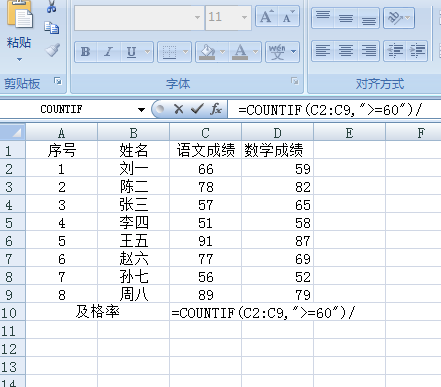Select row 1 header
The height and width of the screenshot is (387, 441).
coord(12,150)
